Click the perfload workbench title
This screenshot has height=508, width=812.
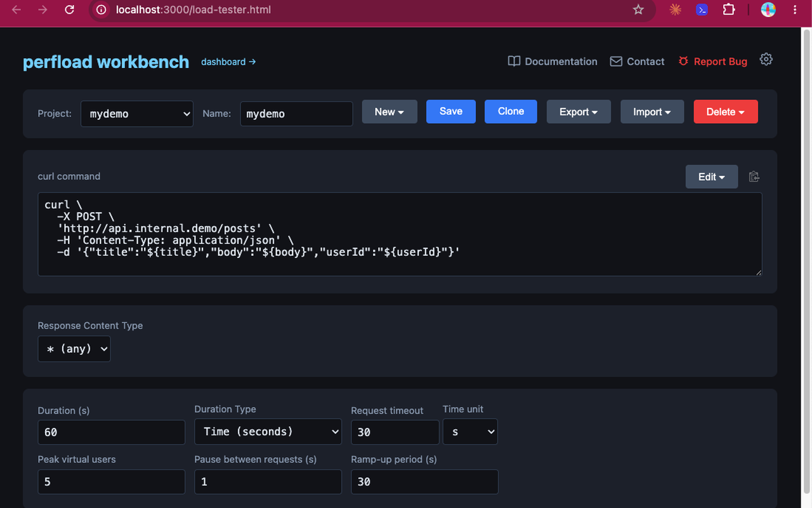coord(106,62)
